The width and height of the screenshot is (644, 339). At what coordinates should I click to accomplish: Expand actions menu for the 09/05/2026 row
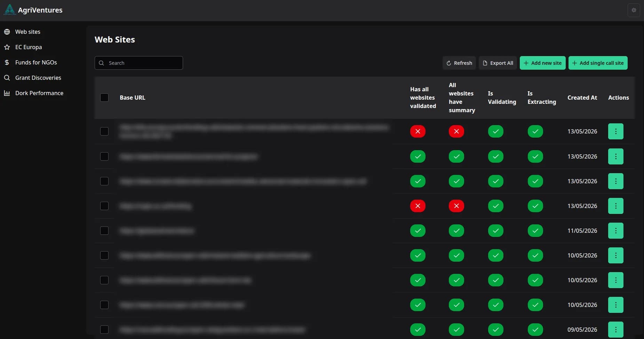click(615, 330)
